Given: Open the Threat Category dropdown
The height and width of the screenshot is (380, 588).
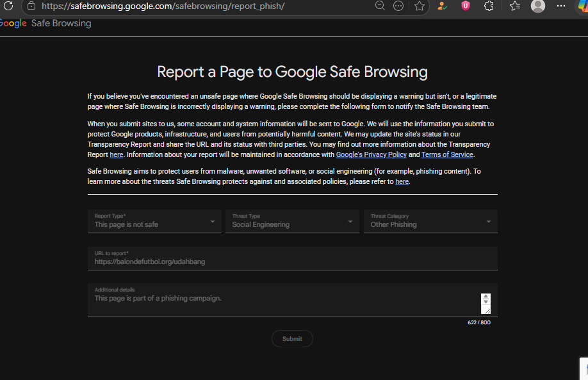Looking at the screenshot, I should point(430,221).
